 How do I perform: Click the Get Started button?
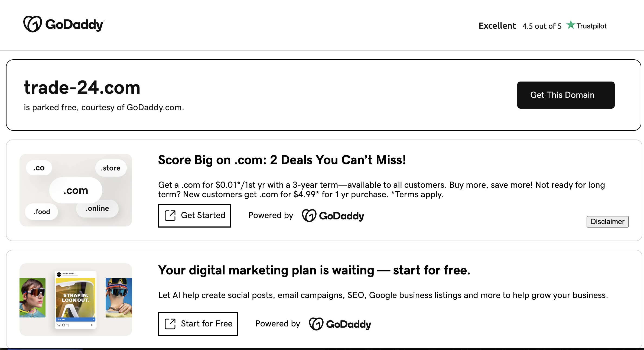194,216
